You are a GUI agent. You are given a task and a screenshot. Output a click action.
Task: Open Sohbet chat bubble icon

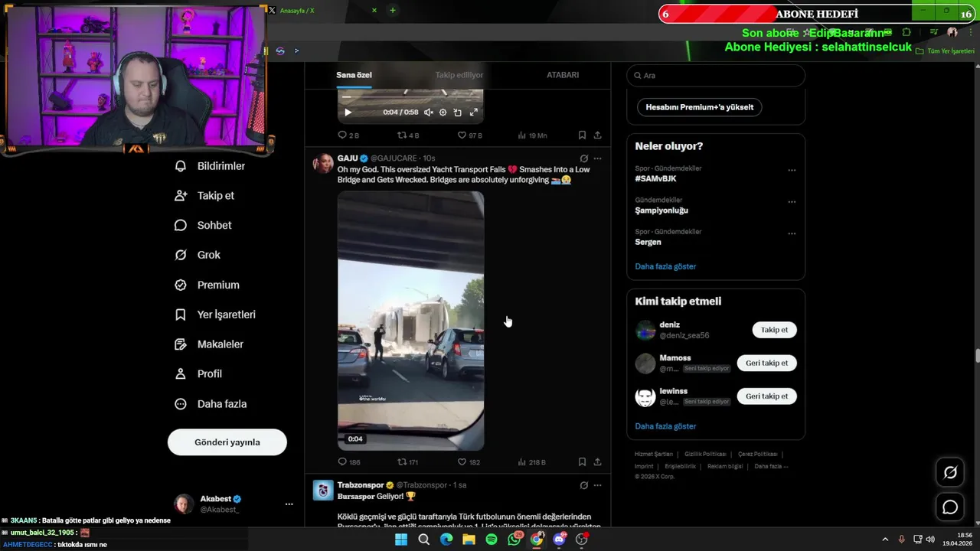(x=181, y=225)
